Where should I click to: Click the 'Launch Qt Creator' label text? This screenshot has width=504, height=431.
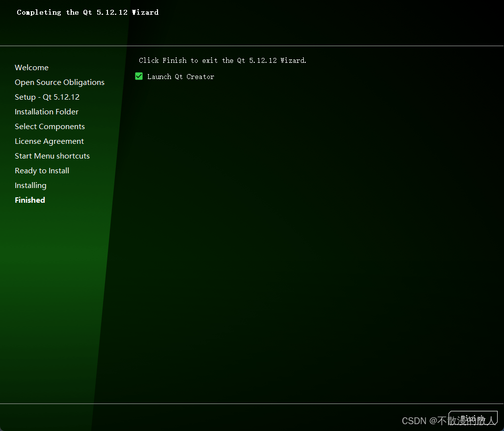[x=181, y=77]
